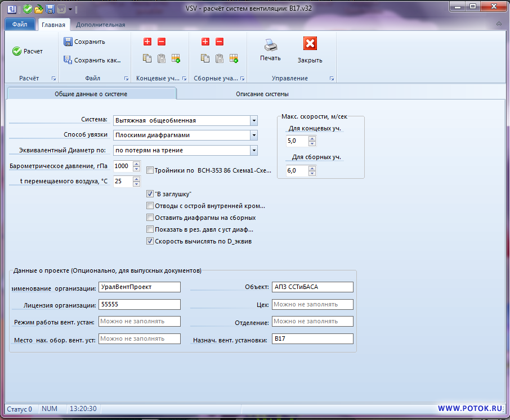This screenshot has height=420, width=510.
Task: Open the Система dropdown list
Action: point(254,120)
